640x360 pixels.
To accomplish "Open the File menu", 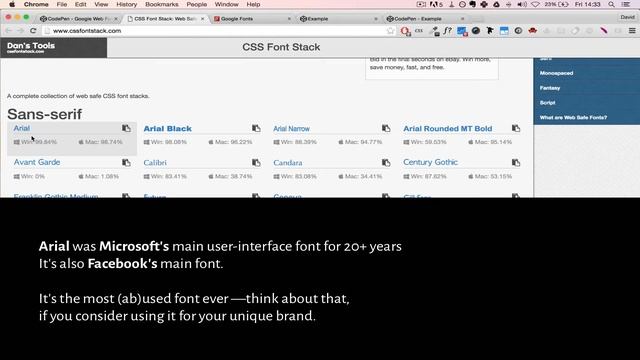I will [x=62, y=4].
